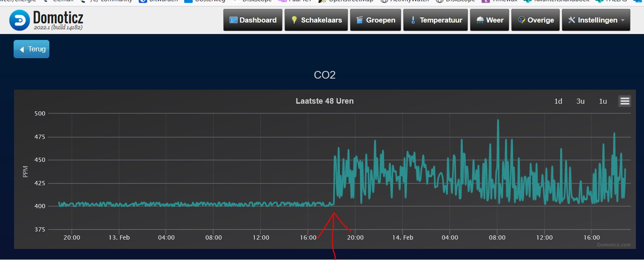
Task: Select the Schakelaars lightbulb icon
Action: pos(294,20)
